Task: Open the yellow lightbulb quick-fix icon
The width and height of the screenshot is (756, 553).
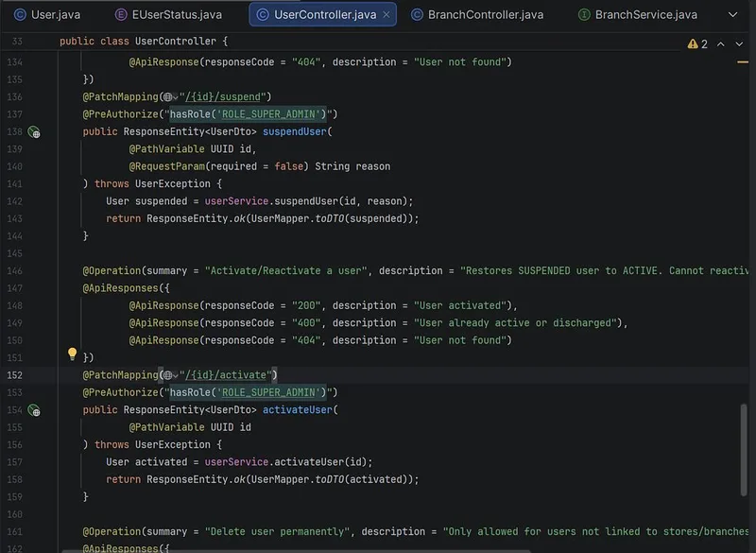Action: click(73, 354)
